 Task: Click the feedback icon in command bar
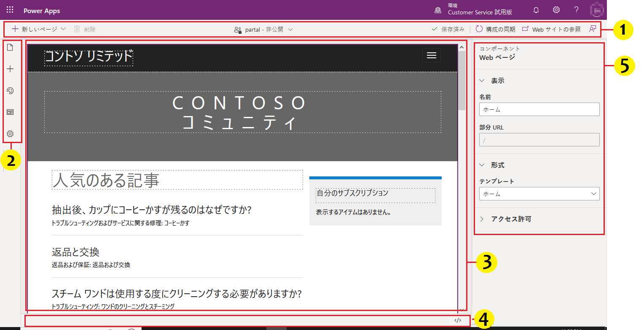click(x=593, y=29)
